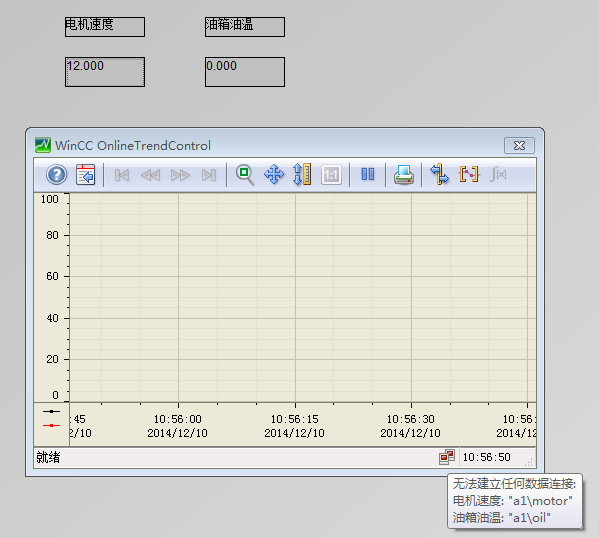Go to the next data record
Screen dimensions: 599x538
click(x=180, y=175)
